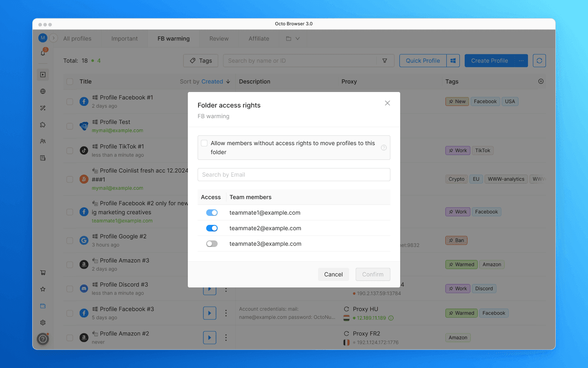
Task: Click the Search by name or ID field
Action: click(300, 61)
